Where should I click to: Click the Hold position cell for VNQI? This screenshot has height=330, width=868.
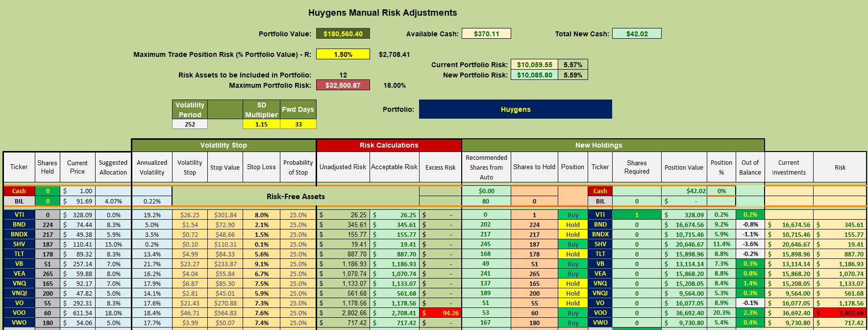pyautogui.click(x=572, y=293)
